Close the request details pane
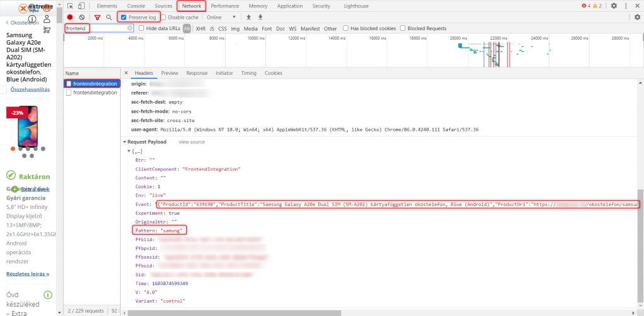The image size is (644, 316). [126, 73]
